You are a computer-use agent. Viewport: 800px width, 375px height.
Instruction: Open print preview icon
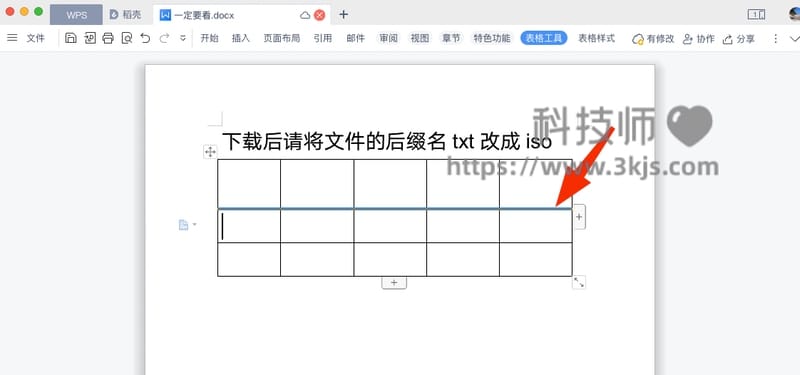click(x=127, y=38)
